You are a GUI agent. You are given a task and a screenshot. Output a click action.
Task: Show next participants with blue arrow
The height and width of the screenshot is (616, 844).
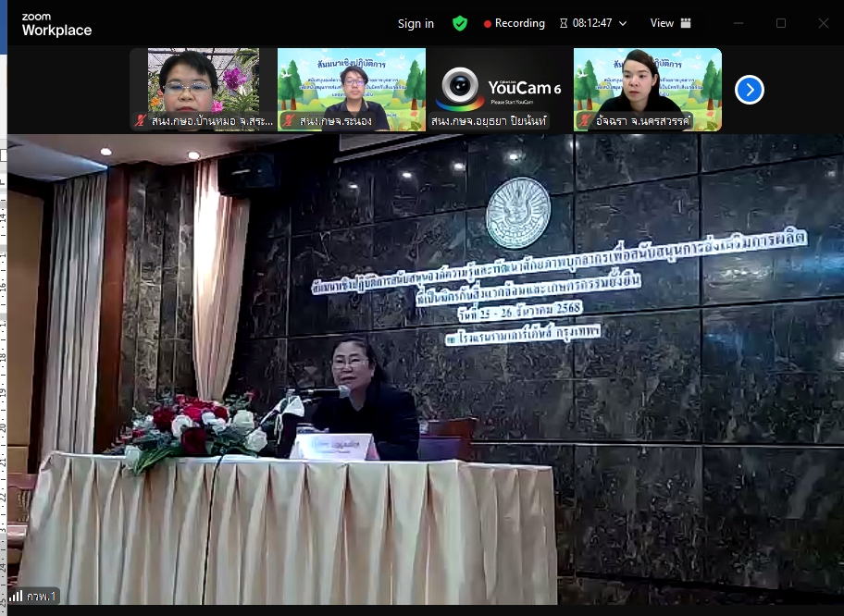coord(749,90)
